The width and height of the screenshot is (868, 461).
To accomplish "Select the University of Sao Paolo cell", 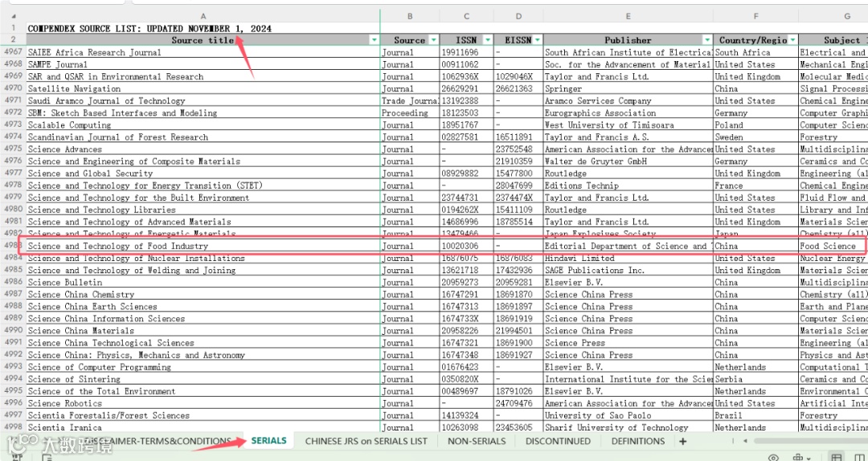I will coord(628,415).
